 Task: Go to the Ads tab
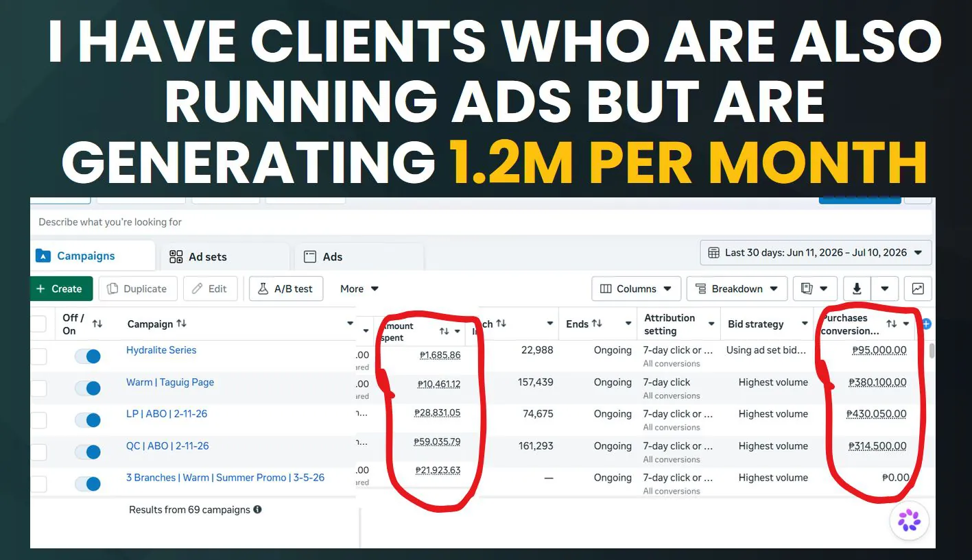[x=359, y=256]
